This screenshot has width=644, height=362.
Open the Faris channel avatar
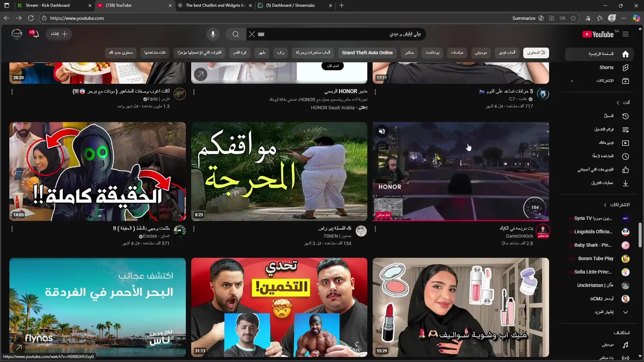coord(180,94)
